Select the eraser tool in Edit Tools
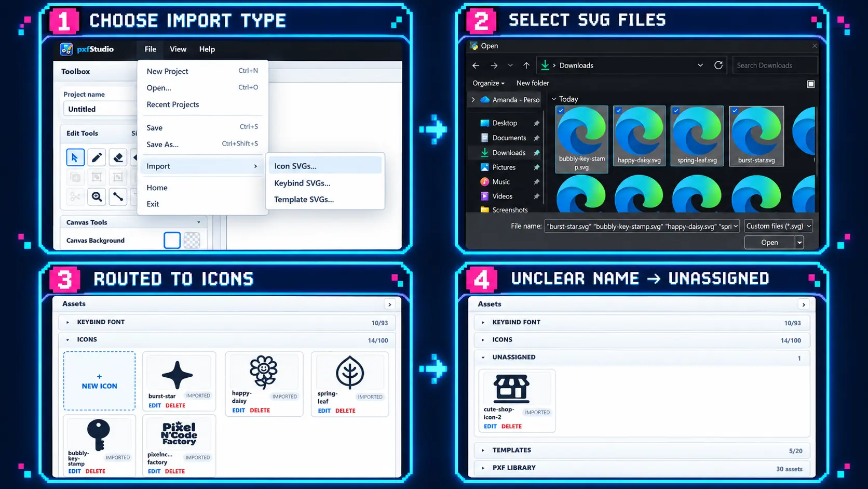Image resolution: width=868 pixels, height=489 pixels. pyautogui.click(x=118, y=157)
